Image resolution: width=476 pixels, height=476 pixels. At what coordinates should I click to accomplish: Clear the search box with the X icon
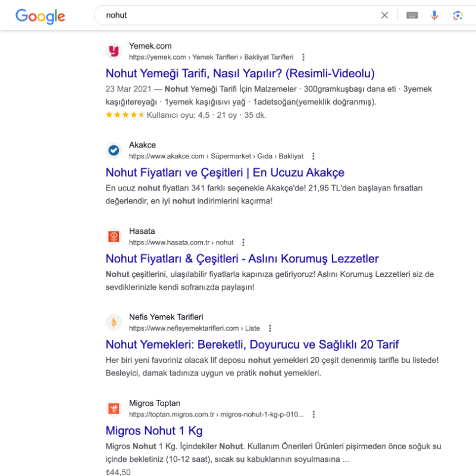384,15
